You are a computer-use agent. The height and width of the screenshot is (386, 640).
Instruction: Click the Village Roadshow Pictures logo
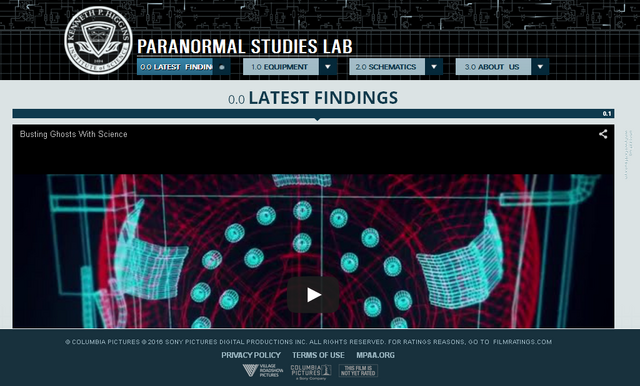[263, 370]
